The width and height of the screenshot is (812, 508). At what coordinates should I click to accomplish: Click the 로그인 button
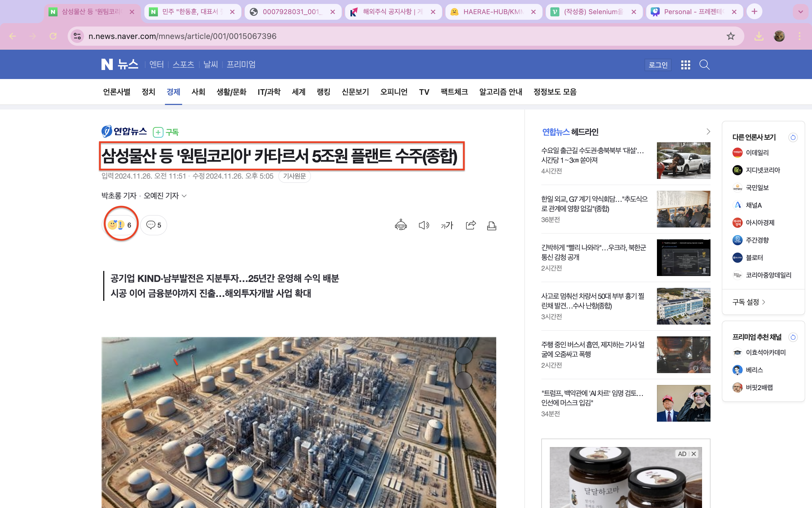coord(658,65)
